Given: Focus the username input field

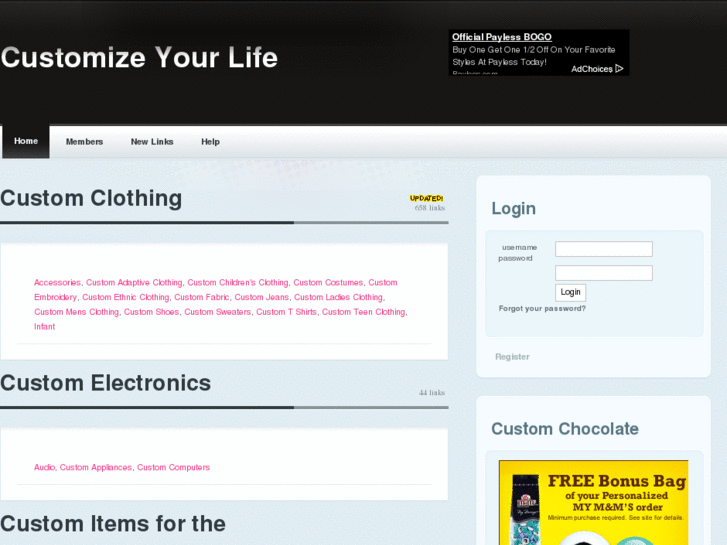Looking at the screenshot, I should [x=604, y=249].
